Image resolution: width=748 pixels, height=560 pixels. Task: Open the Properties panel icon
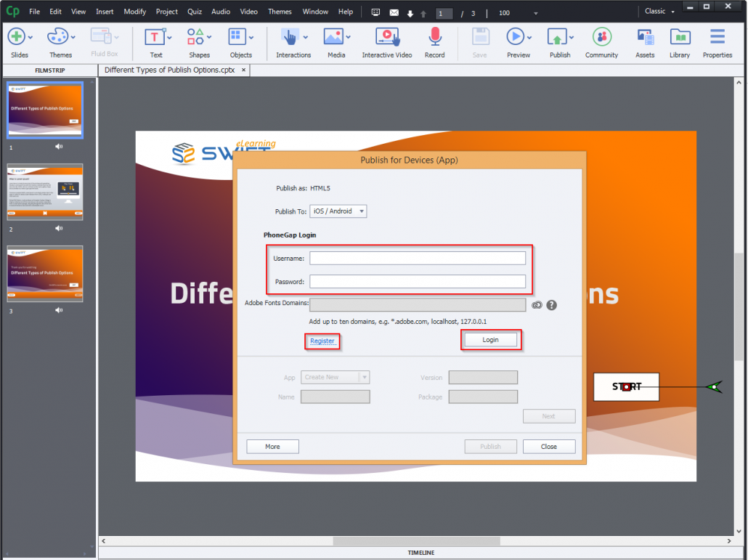(717, 36)
